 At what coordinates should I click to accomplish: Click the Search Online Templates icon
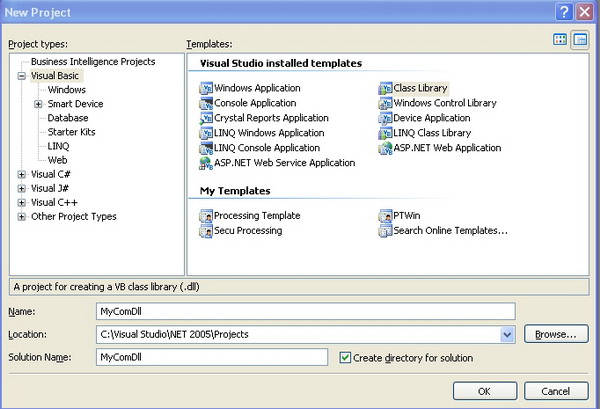[385, 231]
